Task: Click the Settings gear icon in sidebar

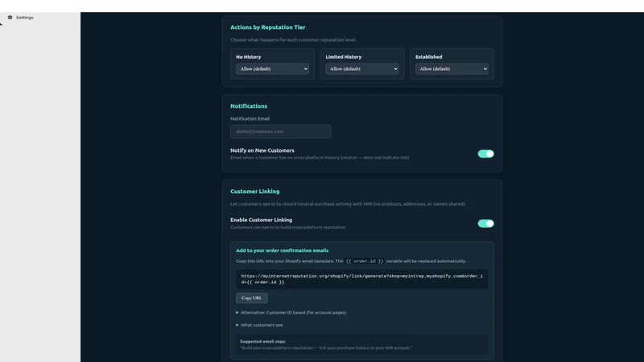Action: [x=10, y=18]
